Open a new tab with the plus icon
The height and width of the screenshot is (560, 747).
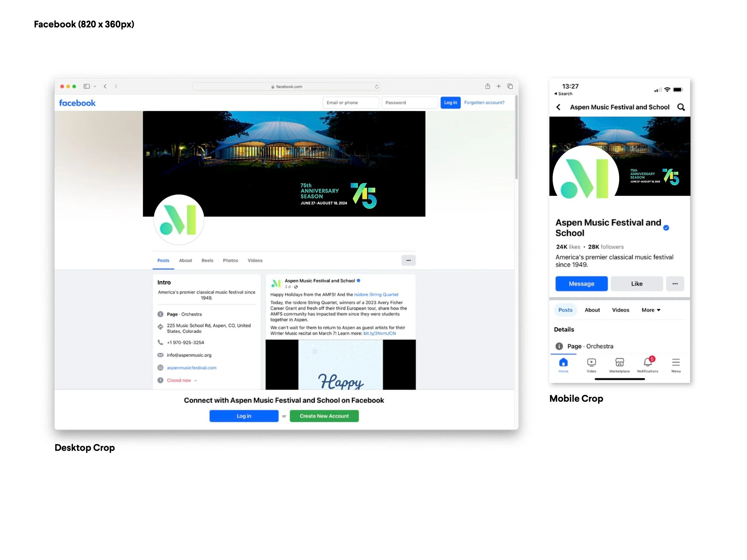pyautogui.click(x=498, y=86)
